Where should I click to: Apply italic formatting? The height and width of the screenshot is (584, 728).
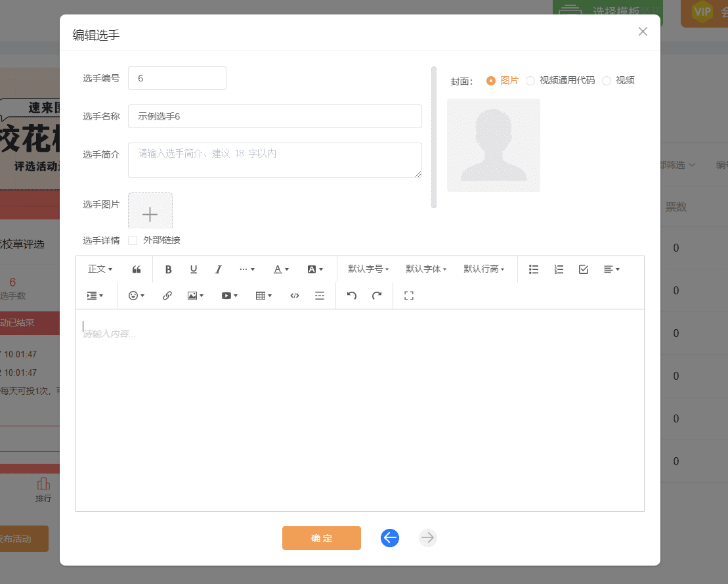tap(218, 269)
